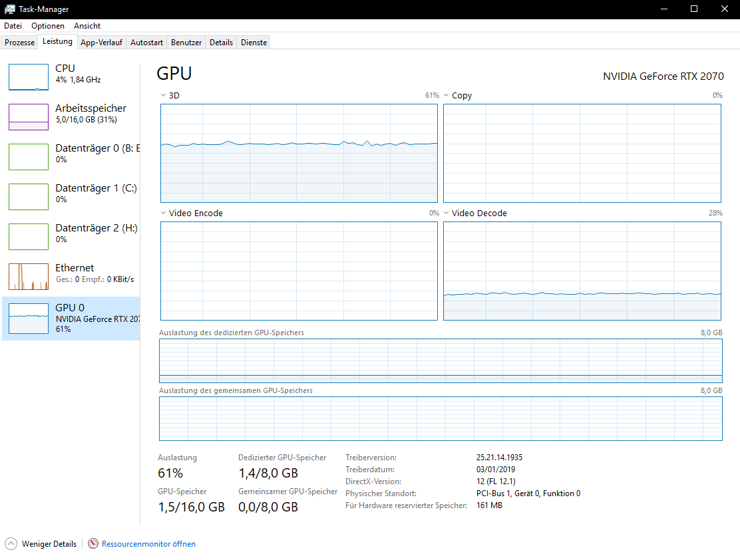Click the Copy usage graph
The height and width of the screenshot is (560, 740).
(582, 154)
